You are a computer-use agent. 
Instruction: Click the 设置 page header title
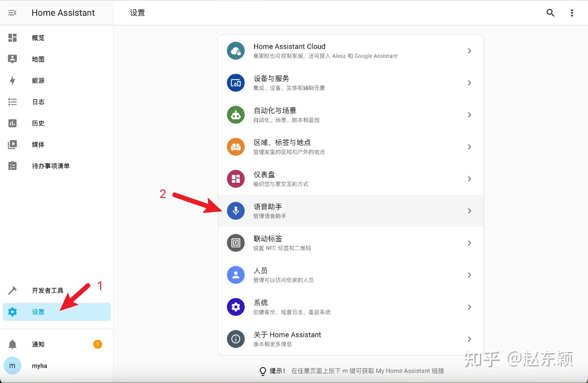click(x=137, y=13)
